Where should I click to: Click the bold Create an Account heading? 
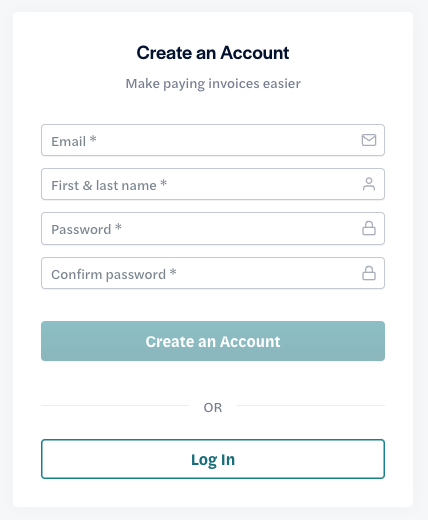click(213, 53)
